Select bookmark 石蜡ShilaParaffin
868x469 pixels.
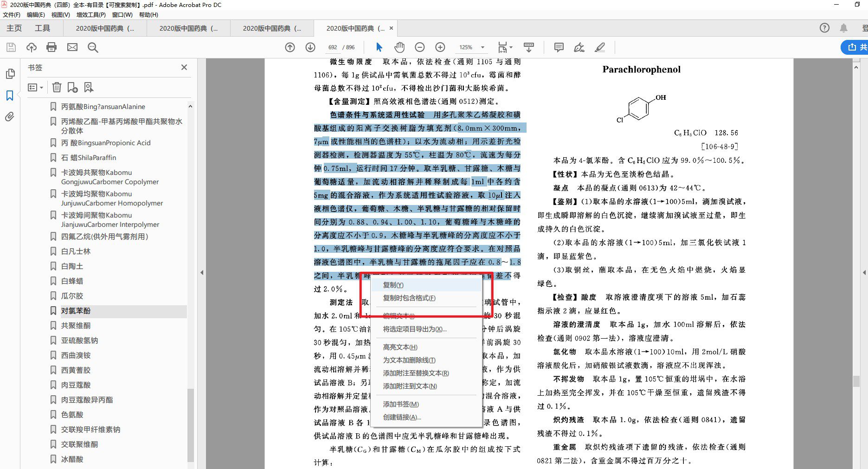89,158
